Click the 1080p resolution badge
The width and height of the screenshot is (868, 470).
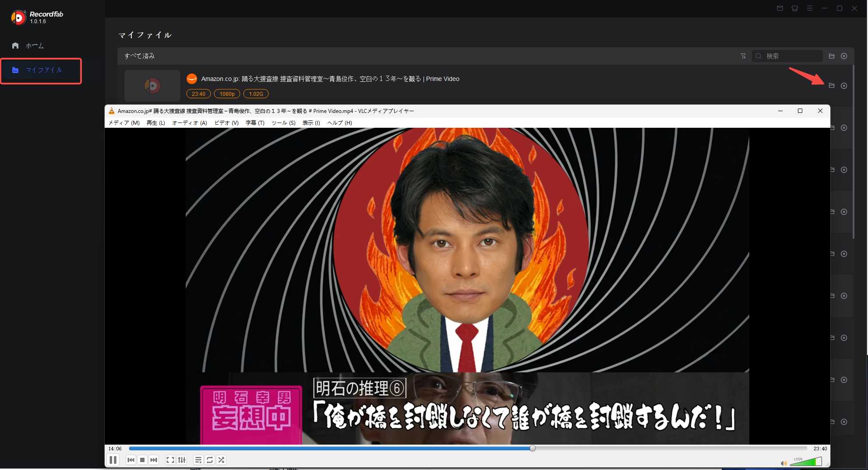click(227, 94)
